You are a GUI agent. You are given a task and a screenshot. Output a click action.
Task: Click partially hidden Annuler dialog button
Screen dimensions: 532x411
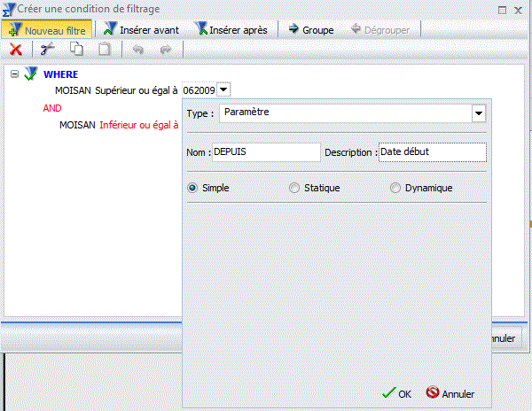click(x=507, y=337)
